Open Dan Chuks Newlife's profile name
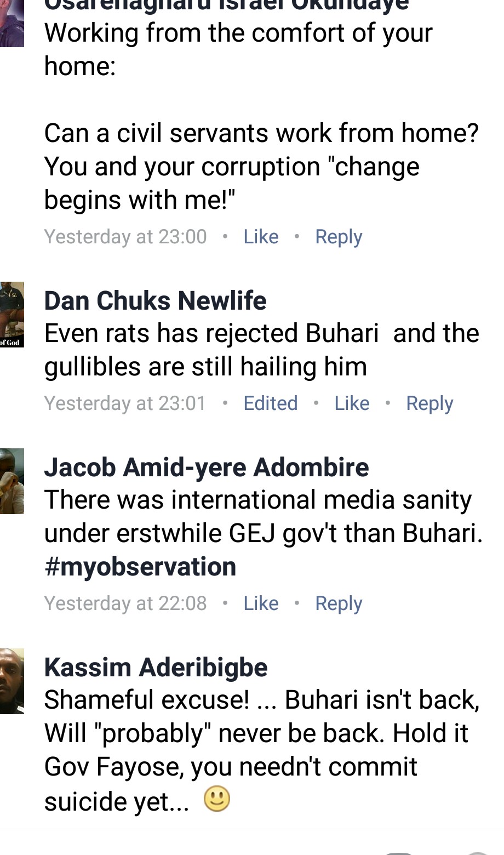This screenshot has width=504, height=855. [x=155, y=301]
